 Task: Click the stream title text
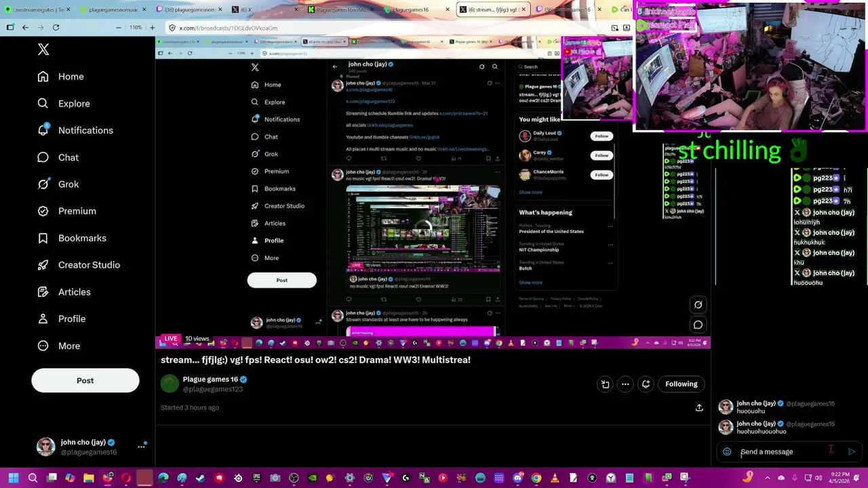coord(315,360)
